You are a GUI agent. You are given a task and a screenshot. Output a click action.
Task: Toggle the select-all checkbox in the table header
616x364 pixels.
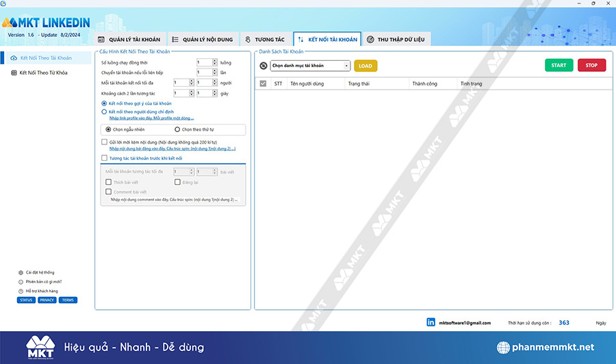(263, 83)
